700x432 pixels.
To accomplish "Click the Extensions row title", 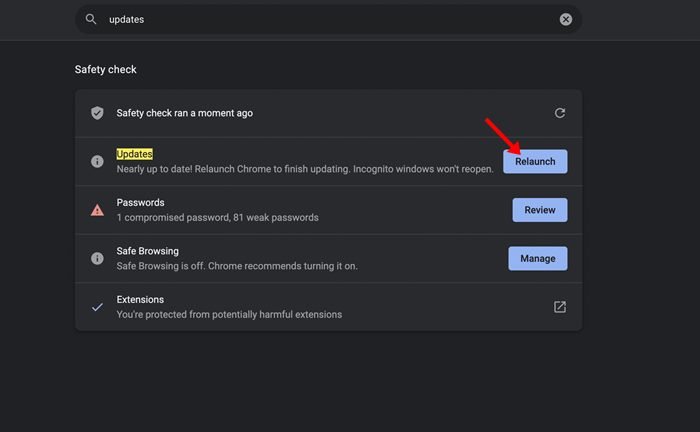I will (140, 299).
